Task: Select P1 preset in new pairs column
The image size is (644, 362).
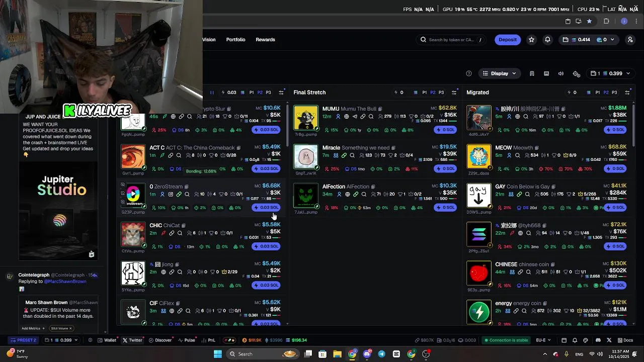Action: click(252, 93)
